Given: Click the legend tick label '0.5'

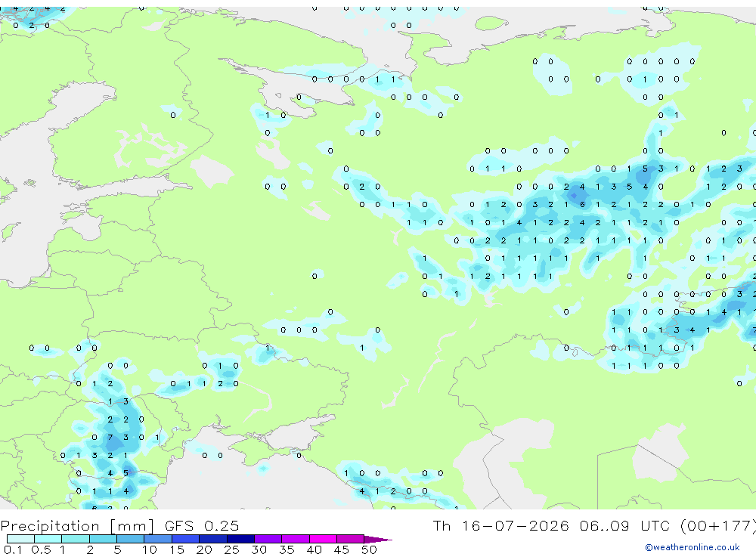Looking at the screenshot, I should pyautogui.click(x=41, y=549).
